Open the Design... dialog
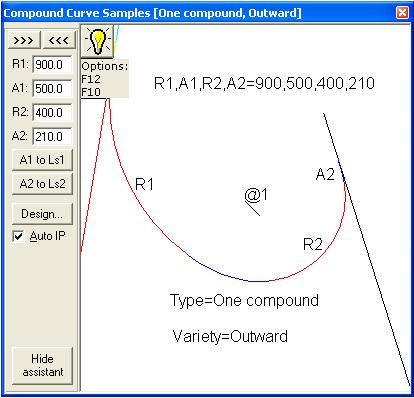414x398 pixels. tap(42, 214)
